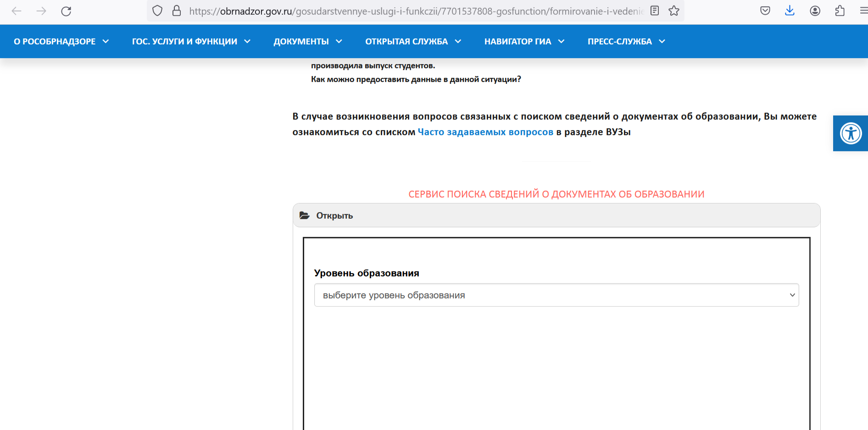Open the Уровень образования dropdown
This screenshot has width=868, height=430.
(x=556, y=295)
